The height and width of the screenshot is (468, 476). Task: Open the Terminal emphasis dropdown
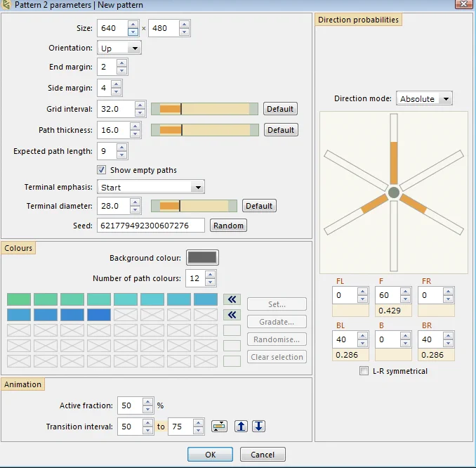[151, 187]
